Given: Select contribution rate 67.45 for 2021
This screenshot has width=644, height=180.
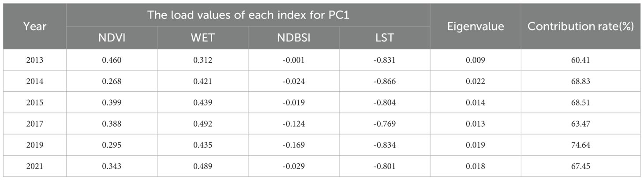Looking at the screenshot, I should pos(580,166).
